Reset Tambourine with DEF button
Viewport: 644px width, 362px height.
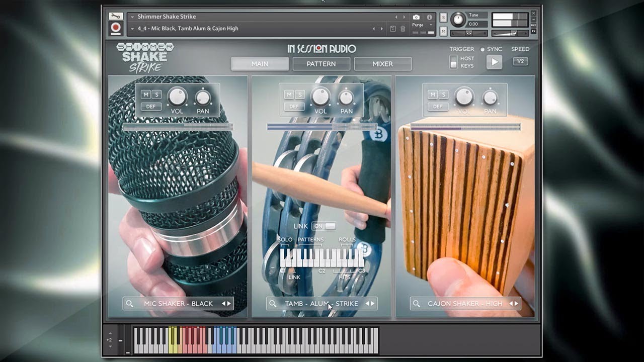click(294, 107)
